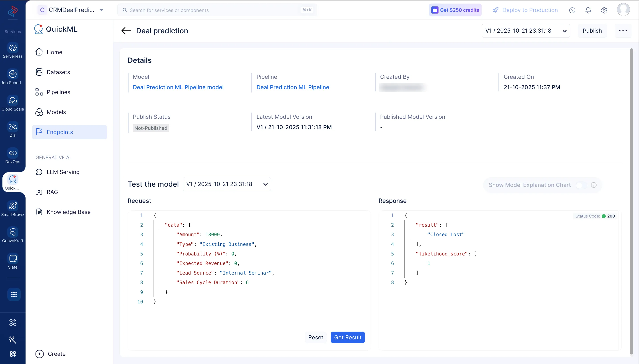Open the Cloud Scale service icon
639x364 pixels.
point(13,101)
